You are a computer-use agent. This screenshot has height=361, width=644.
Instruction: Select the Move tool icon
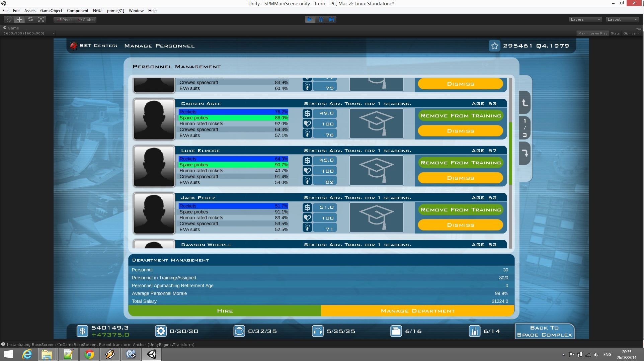[x=19, y=19]
